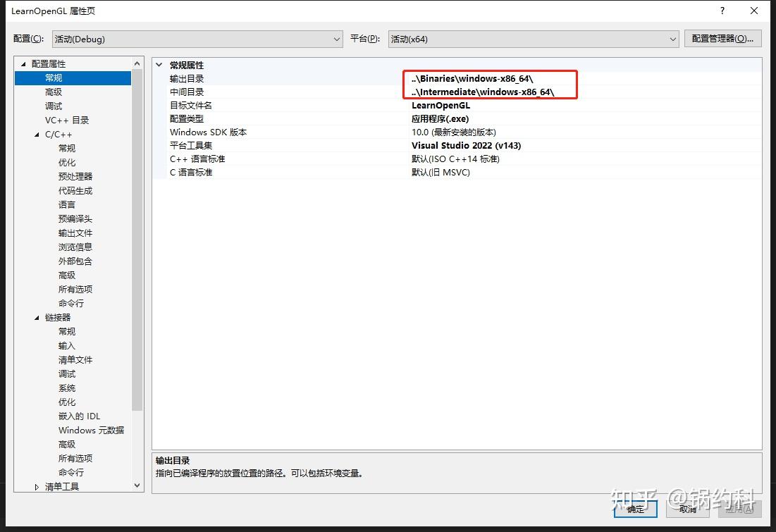This screenshot has width=776, height=532.
Task: Select the C++ 语言标准 property row
Action: [457, 159]
